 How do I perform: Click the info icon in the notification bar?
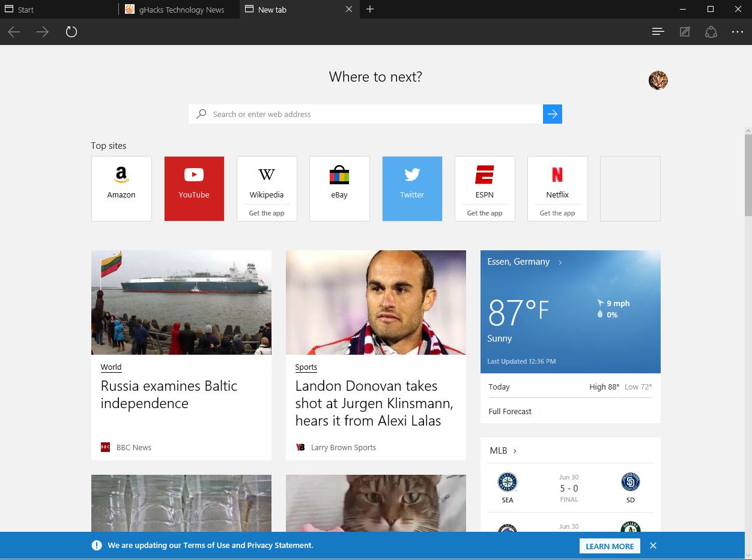pos(96,546)
